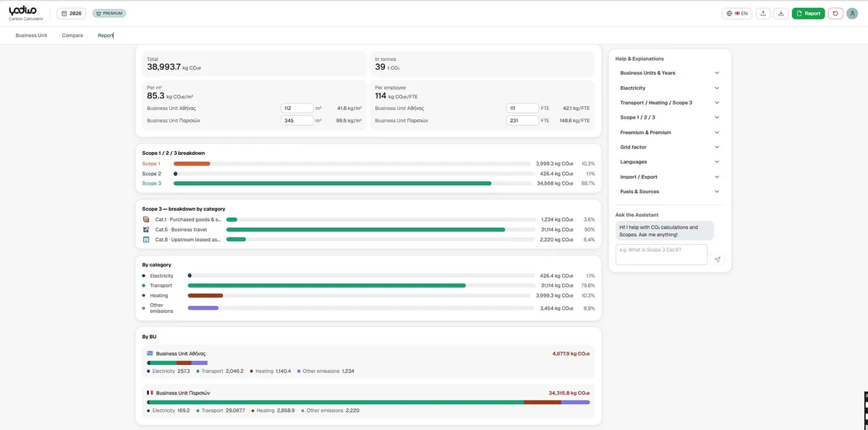This screenshot has width=868, height=430.
Task: Click the Heating 1,140.4 legend under Αθήνας
Action: click(271, 371)
